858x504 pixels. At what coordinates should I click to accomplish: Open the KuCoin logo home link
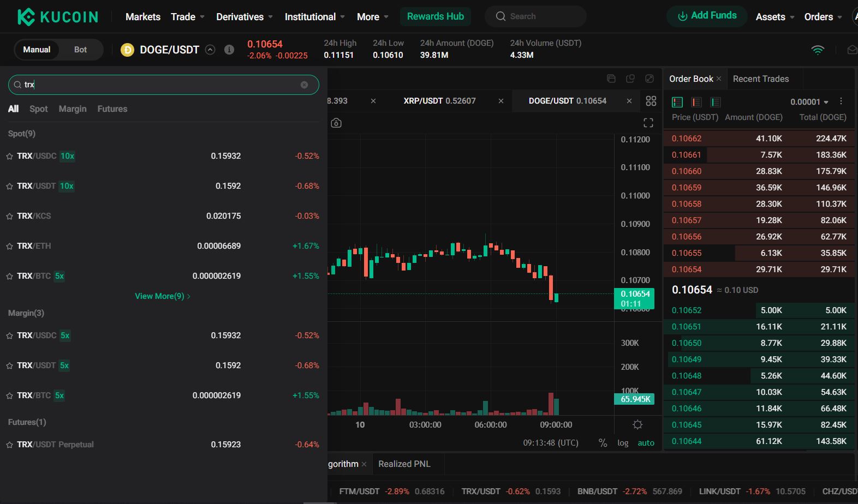click(58, 17)
